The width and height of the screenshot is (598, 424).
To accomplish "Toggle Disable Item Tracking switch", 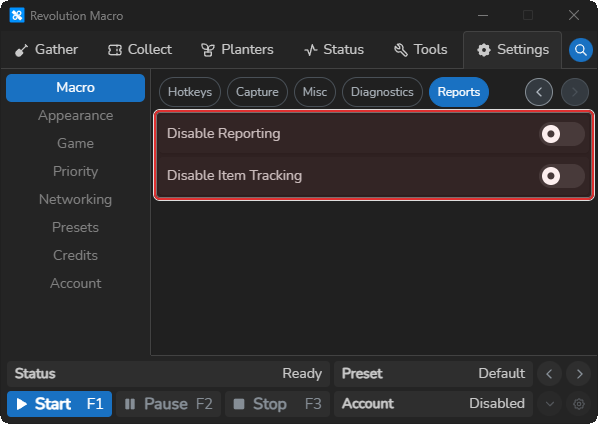I will tap(562, 176).
